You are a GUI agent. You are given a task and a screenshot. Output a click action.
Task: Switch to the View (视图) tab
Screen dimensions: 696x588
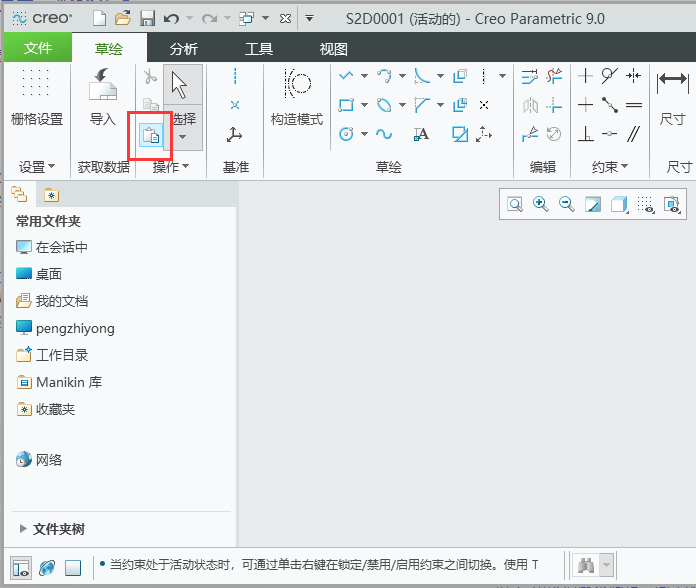(x=334, y=48)
